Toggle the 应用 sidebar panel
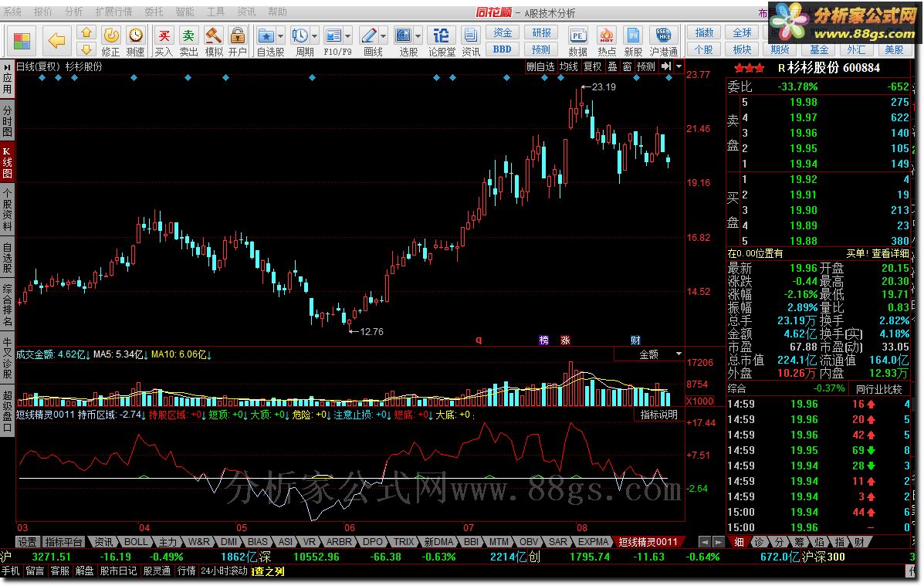Screen dimensions: 924x586 (x=7, y=79)
